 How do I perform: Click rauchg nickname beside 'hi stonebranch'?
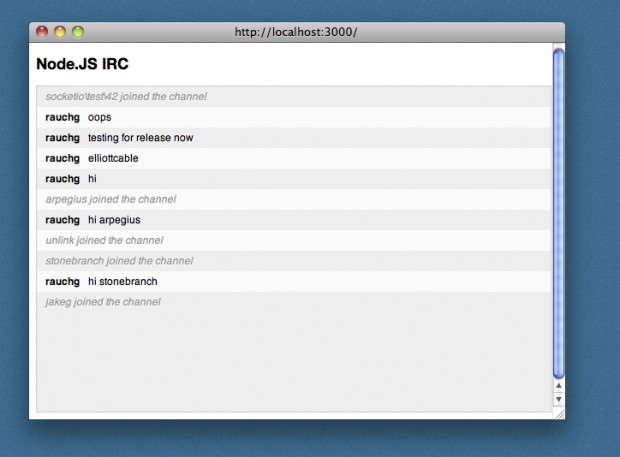62,282
